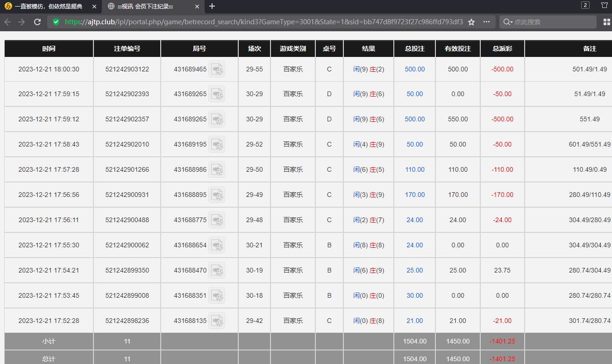612x364 pixels.
Task: Open bet amount 500.00 for order 521242902357
Action: coord(415,119)
